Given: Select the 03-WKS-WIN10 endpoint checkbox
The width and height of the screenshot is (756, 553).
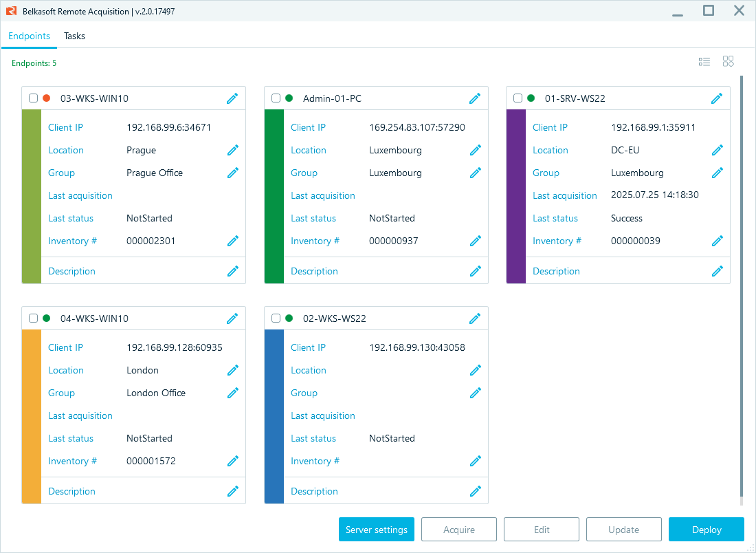Looking at the screenshot, I should [33, 98].
